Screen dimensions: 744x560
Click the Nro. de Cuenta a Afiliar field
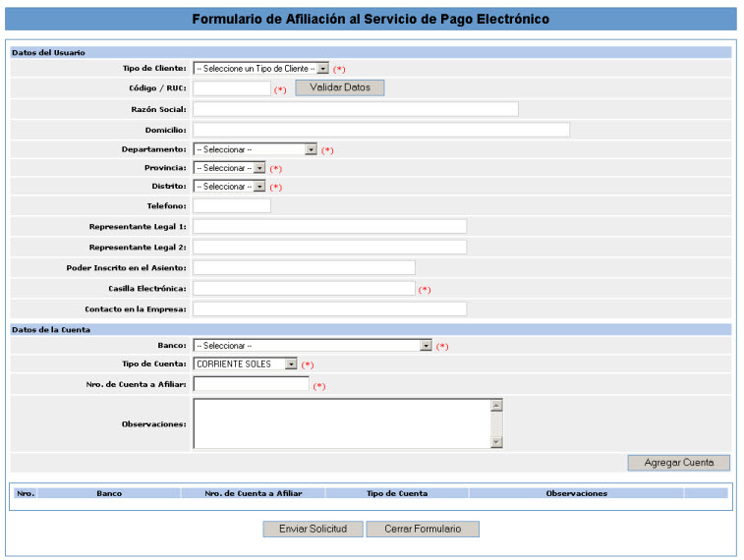point(251,384)
